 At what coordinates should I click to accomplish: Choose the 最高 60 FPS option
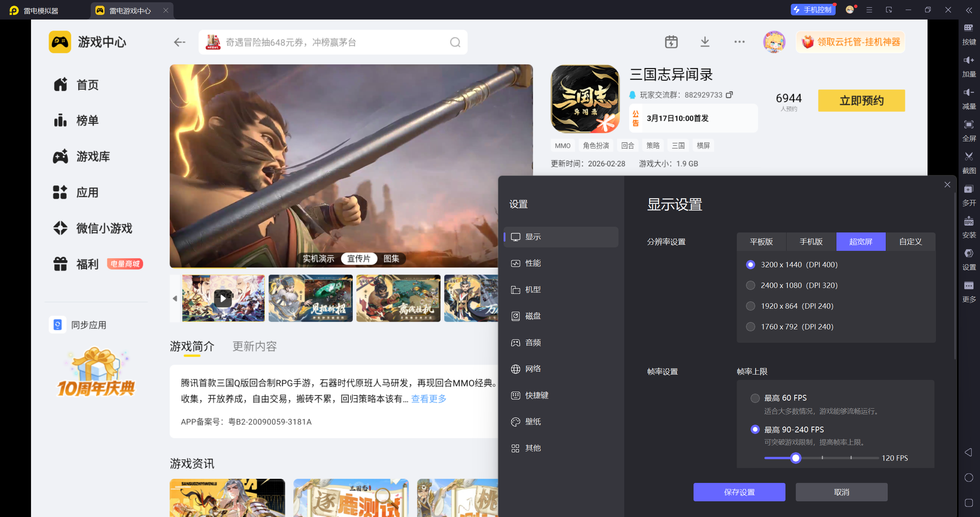[755, 398]
